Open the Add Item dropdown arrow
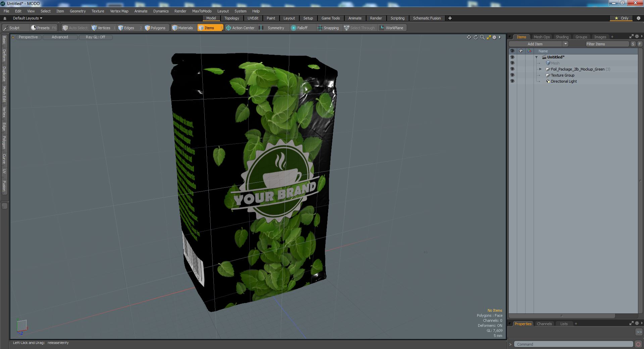The image size is (644, 349). coord(565,44)
